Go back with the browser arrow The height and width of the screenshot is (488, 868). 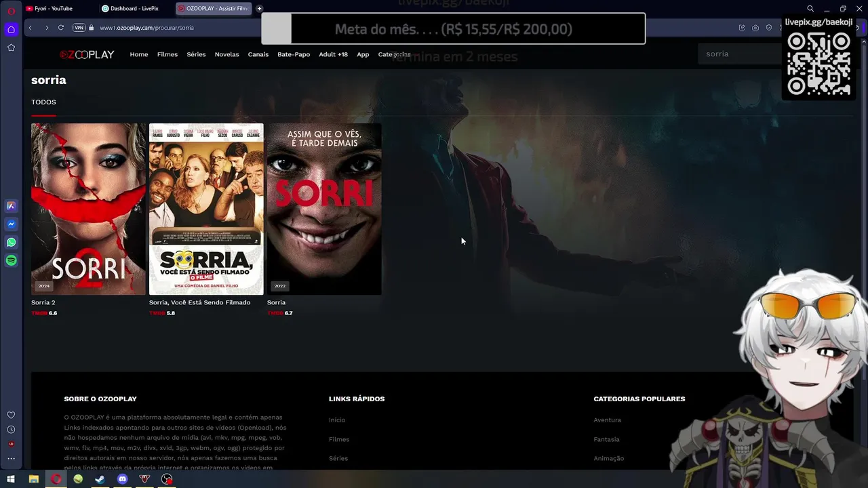click(30, 28)
